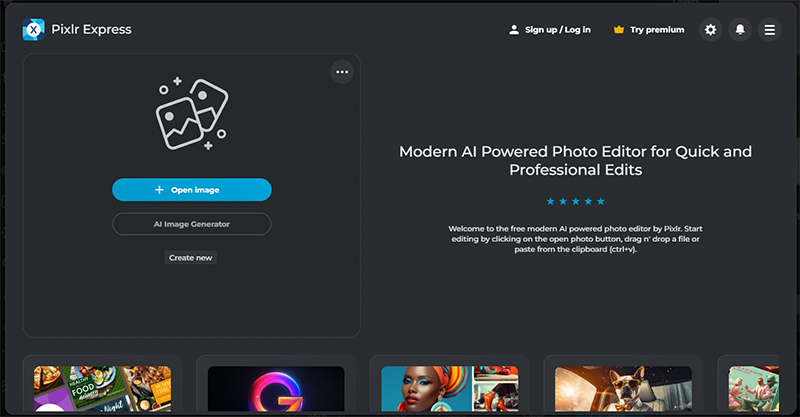
Task: Click the 'Welcome to the free modern' paragraph
Action: [x=576, y=239]
